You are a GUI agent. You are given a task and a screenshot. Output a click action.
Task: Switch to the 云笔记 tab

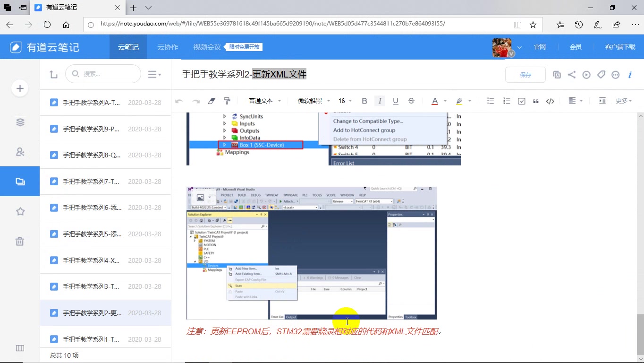[128, 47]
